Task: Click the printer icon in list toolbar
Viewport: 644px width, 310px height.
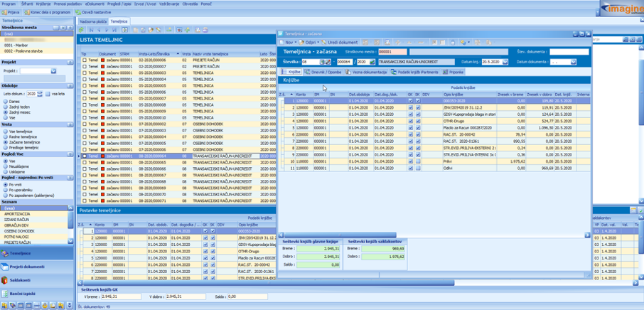Action: point(205,30)
